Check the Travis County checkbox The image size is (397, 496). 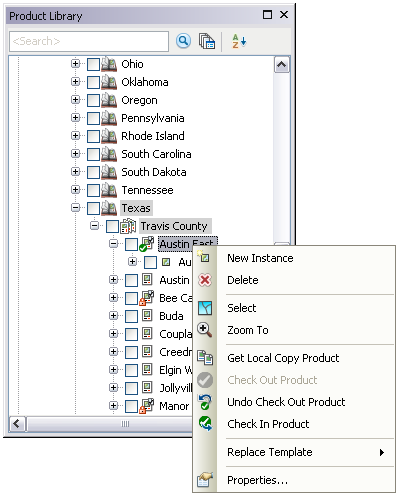click(112, 226)
